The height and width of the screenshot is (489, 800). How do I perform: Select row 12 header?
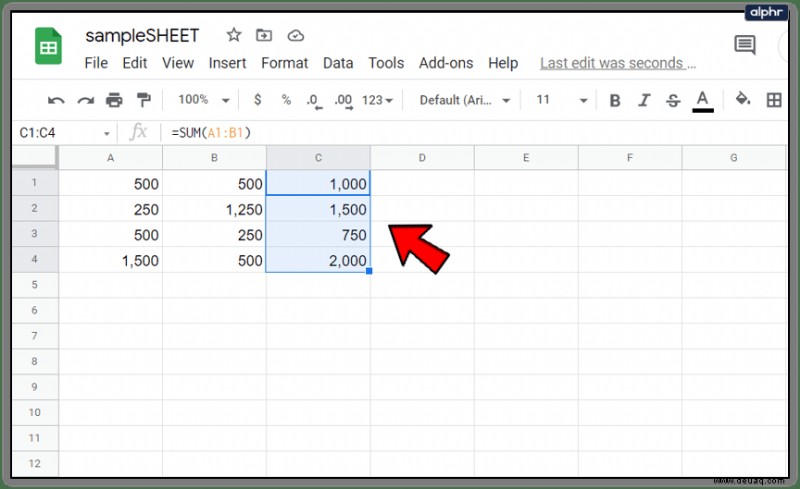pos(35,463)
